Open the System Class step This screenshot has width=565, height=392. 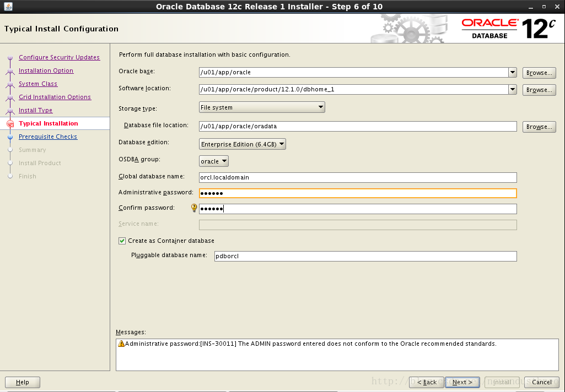[x=38, y=84]
